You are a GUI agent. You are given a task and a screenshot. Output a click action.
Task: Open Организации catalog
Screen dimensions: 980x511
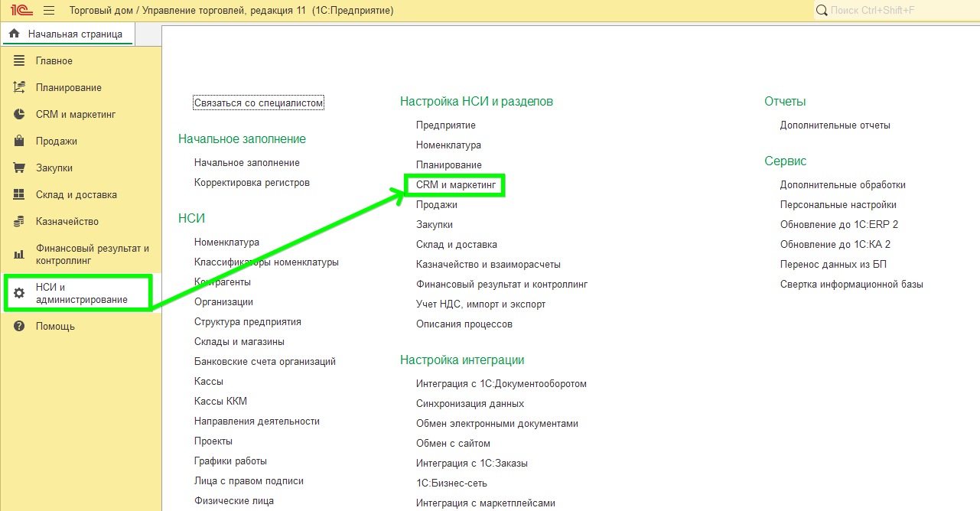(223, 302)
